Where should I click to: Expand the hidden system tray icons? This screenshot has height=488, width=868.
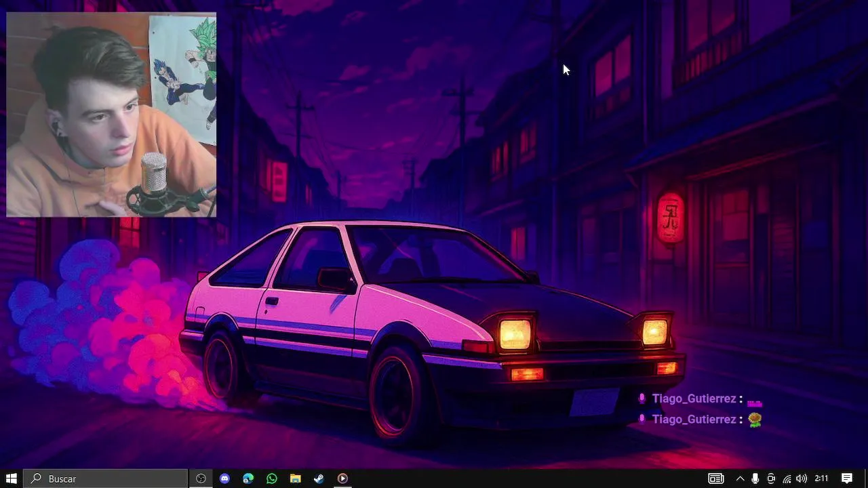(x=741, y=479)
